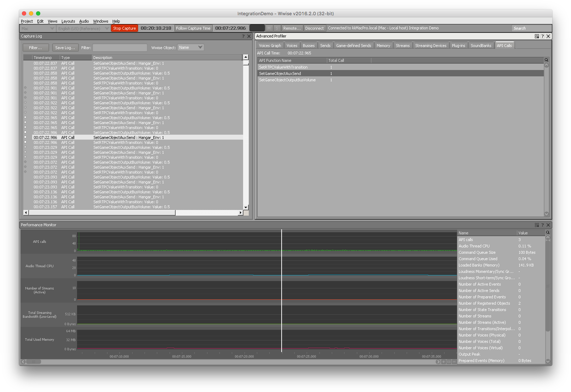Open Performance Monitor view settings icon
This screenshot has width=571, height=392.
pos(537,225)
